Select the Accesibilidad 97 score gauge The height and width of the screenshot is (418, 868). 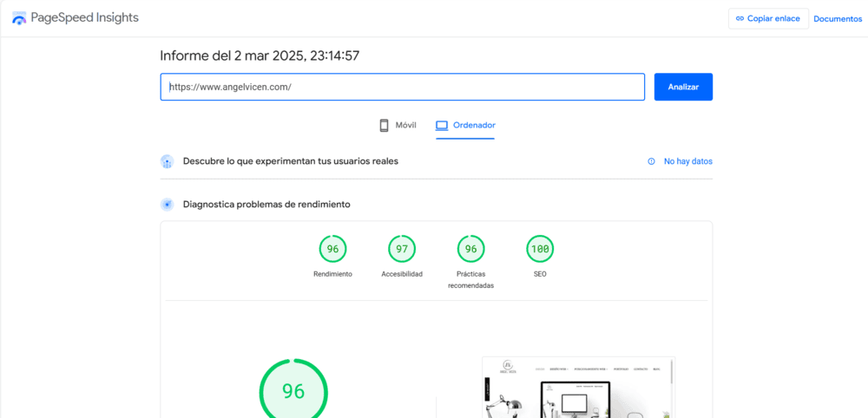[x=402, y=249]
